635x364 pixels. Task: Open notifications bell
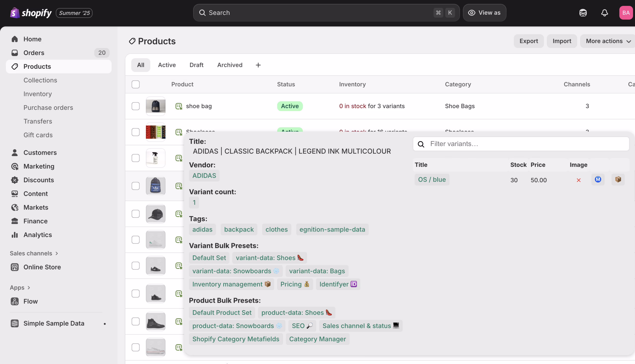click(604, 13)
